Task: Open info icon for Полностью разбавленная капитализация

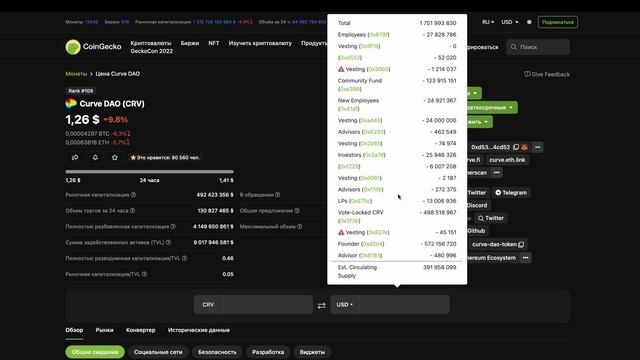Action: coord(173,227)
